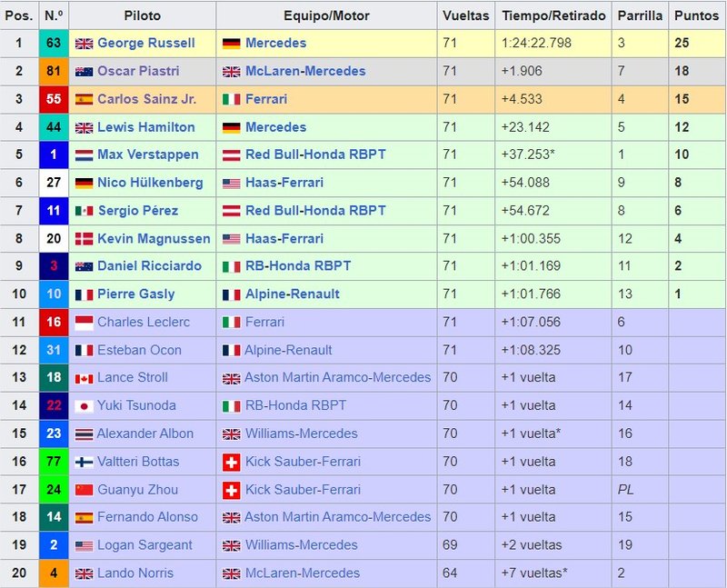Click UK flag beside Williams-Mercedes row 15
727x588 pixels.
tap(232, 434)
